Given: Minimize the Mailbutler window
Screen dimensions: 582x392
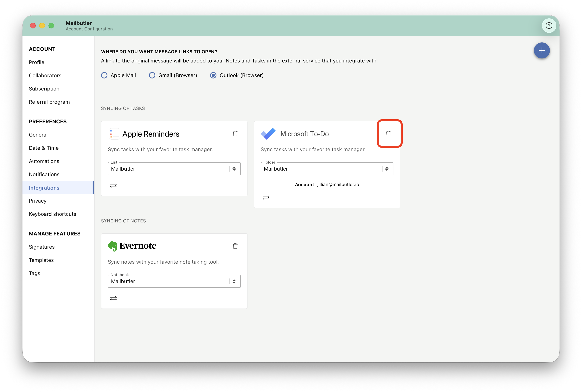Looking at the screenshot, I should tap(42, 25).
